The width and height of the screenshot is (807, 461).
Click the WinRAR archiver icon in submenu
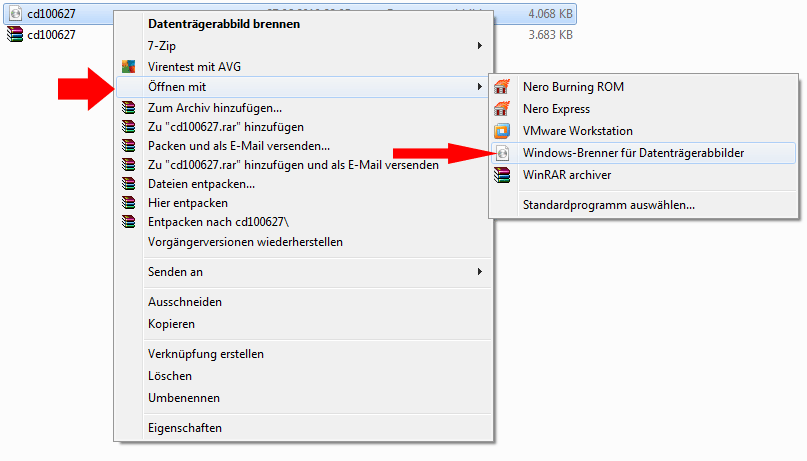coord(503,175)
